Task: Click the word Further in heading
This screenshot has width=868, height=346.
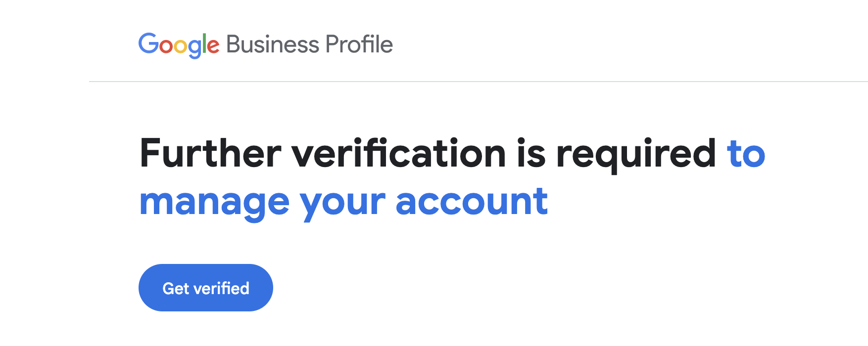Action: pyautogui.click(x=211, y=153)
